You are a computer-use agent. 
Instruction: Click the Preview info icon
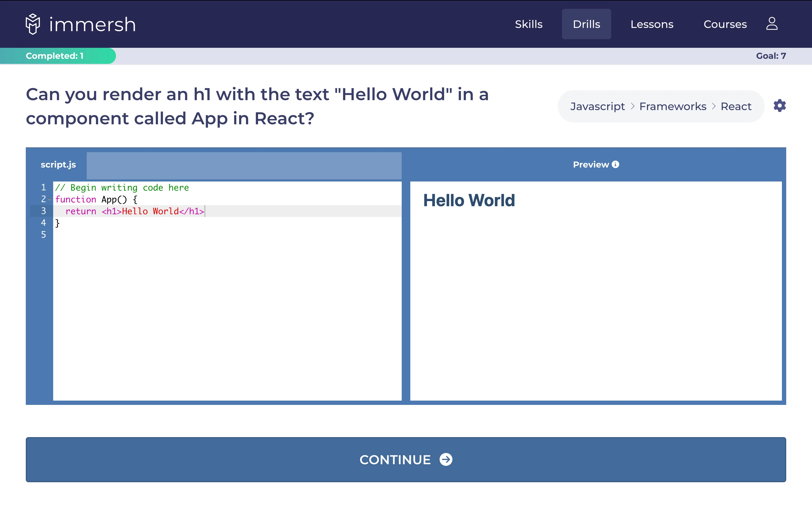[615, 164]
